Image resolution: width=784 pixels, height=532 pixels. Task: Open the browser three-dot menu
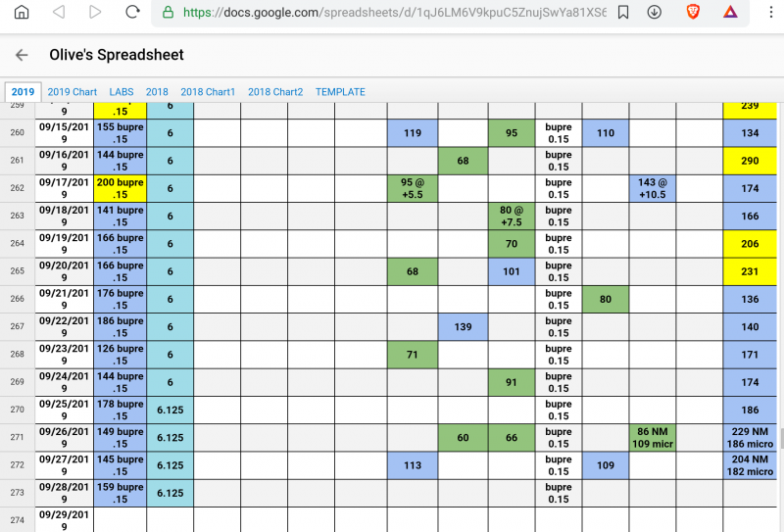(767, 13)
